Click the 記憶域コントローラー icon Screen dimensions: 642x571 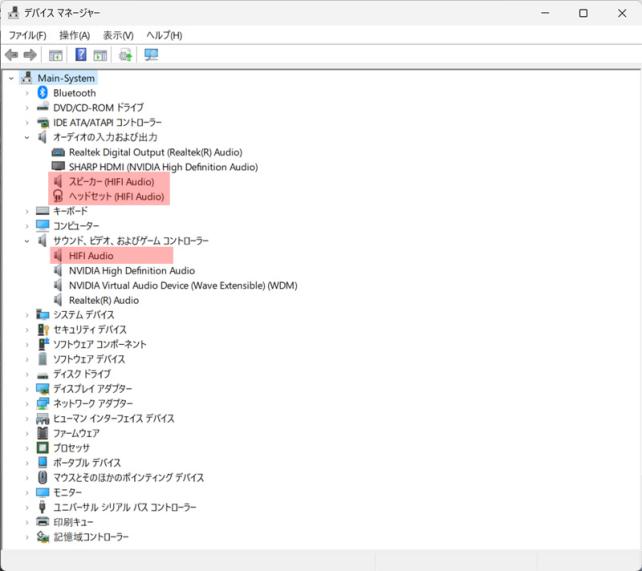click(43, 537)
